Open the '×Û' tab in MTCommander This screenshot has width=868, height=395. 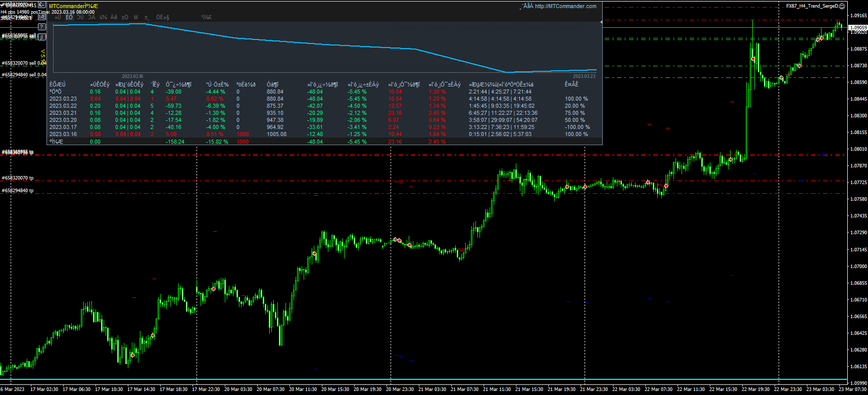58,17
